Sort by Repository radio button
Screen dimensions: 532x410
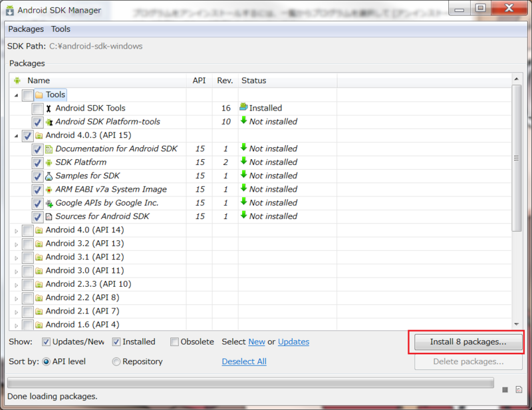(x=116, y=362)
